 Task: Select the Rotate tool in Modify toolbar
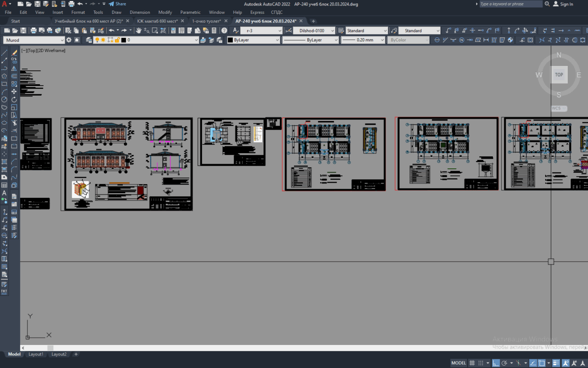tap(14, 99)
